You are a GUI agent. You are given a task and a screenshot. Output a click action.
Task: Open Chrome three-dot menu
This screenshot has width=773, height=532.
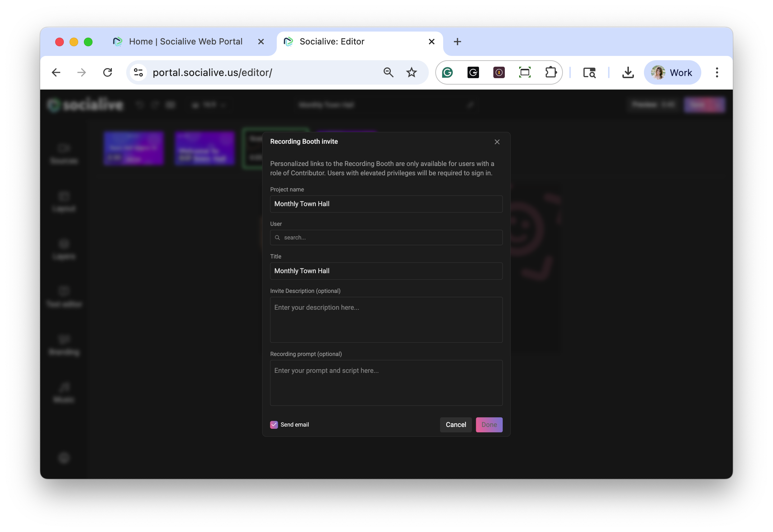[x=717, y=73]
